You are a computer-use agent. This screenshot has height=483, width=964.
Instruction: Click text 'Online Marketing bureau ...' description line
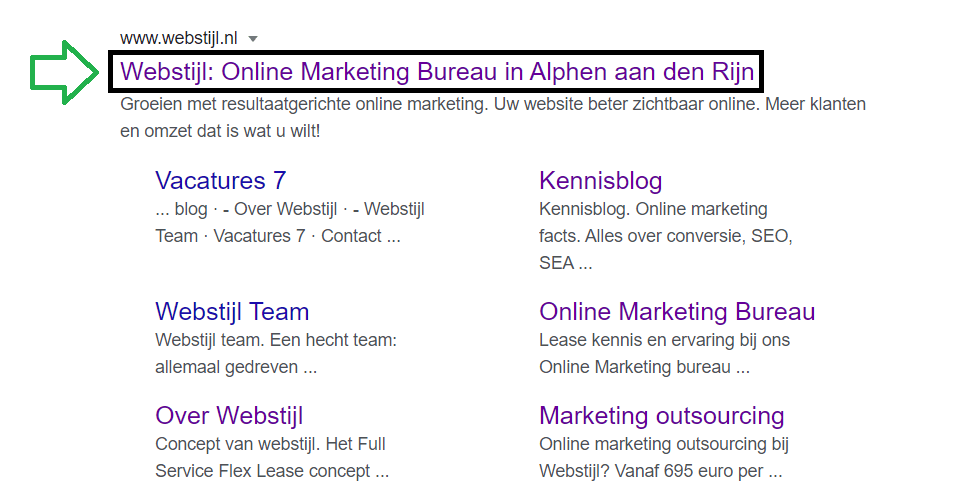coord(644,367)
